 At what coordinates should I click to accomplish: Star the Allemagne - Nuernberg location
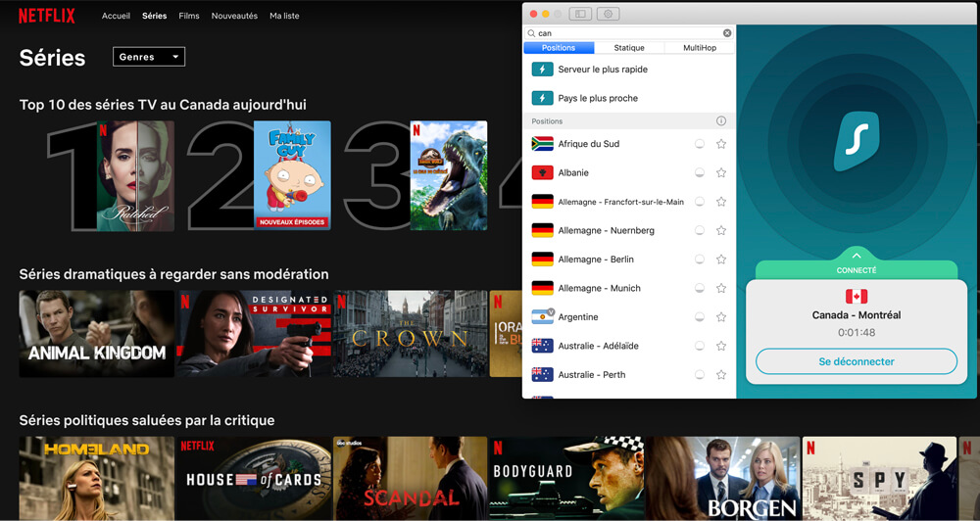pyautogui.click(x=720, y=230)
